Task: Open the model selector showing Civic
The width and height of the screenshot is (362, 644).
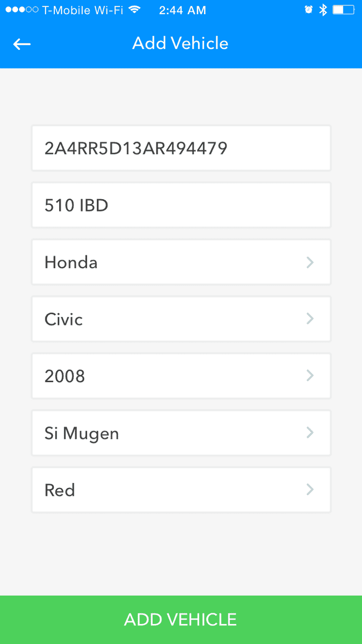Action: (181, 319)
